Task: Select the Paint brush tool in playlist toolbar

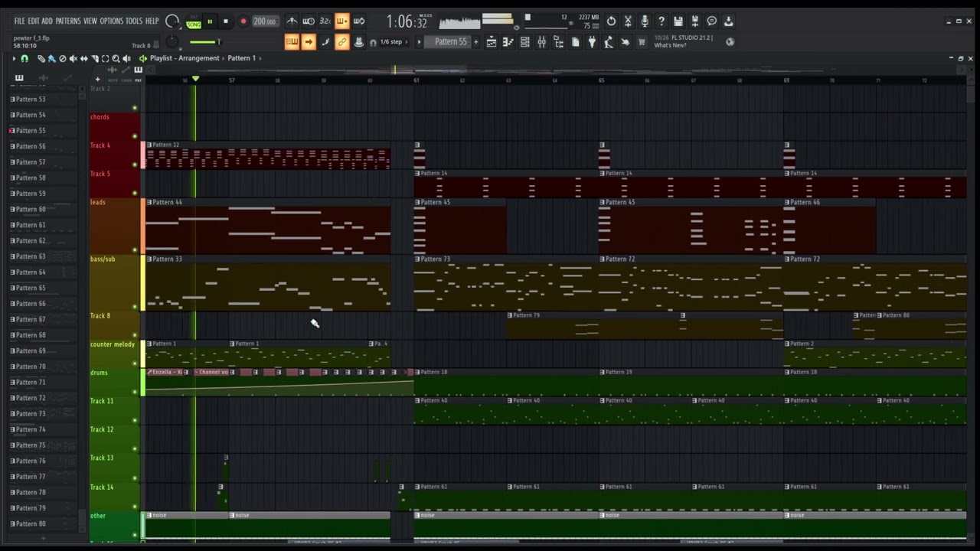Action: click(x=51, y=58)
